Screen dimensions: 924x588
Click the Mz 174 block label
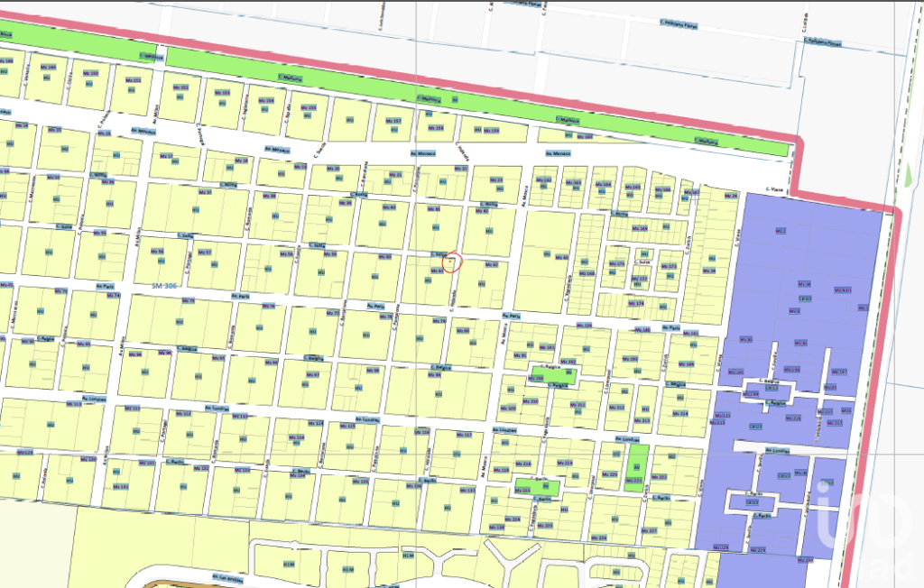pyautogui.click(x=636, y=303)
